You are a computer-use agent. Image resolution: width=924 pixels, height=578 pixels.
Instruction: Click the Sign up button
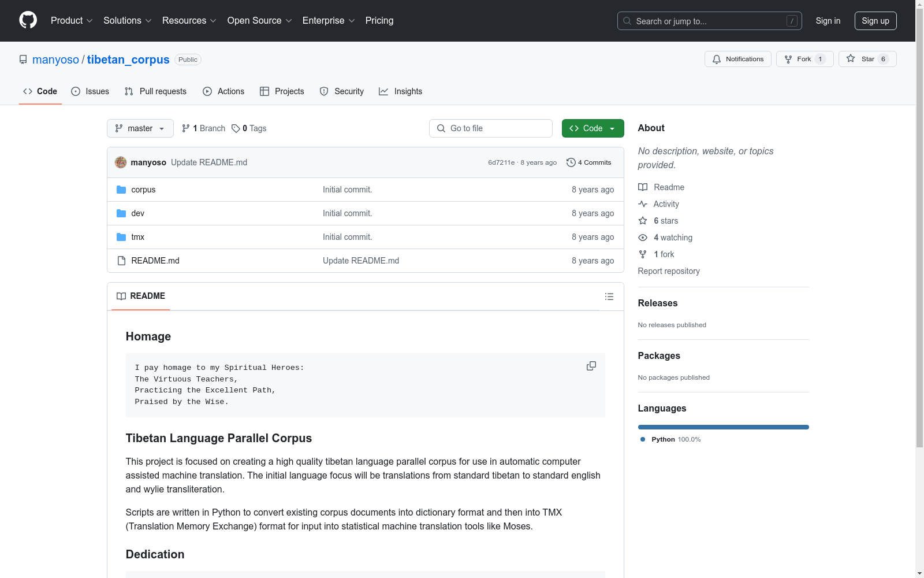pos(875,21)
